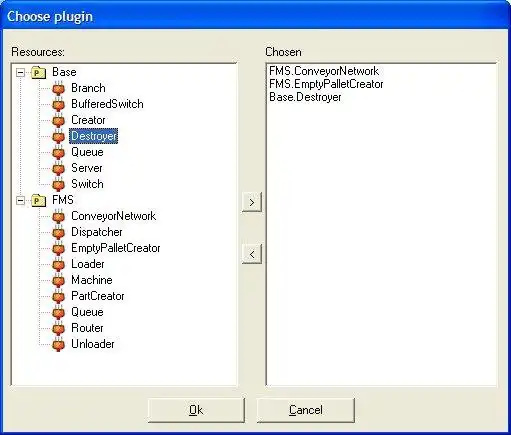
Task: Select the Machine plugin
Action: pos(92,280)
